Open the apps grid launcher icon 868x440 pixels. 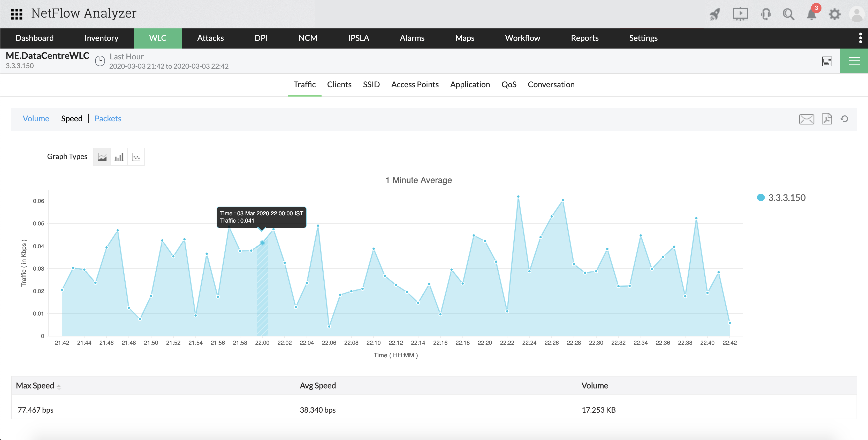17,14
